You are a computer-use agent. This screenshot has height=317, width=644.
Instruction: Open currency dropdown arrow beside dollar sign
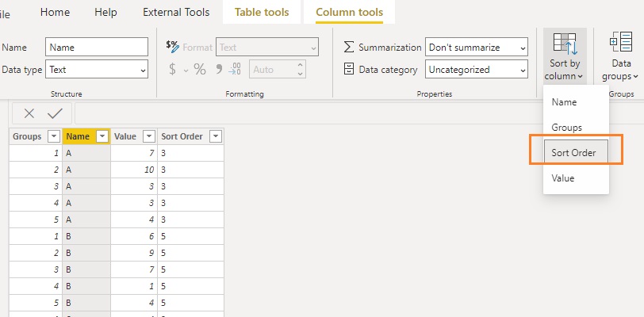(186, 71)
